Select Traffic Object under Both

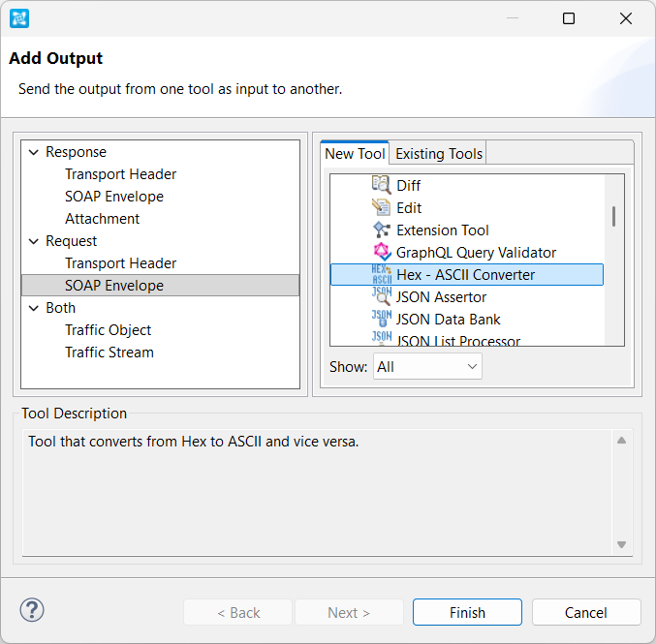(108, 330)
